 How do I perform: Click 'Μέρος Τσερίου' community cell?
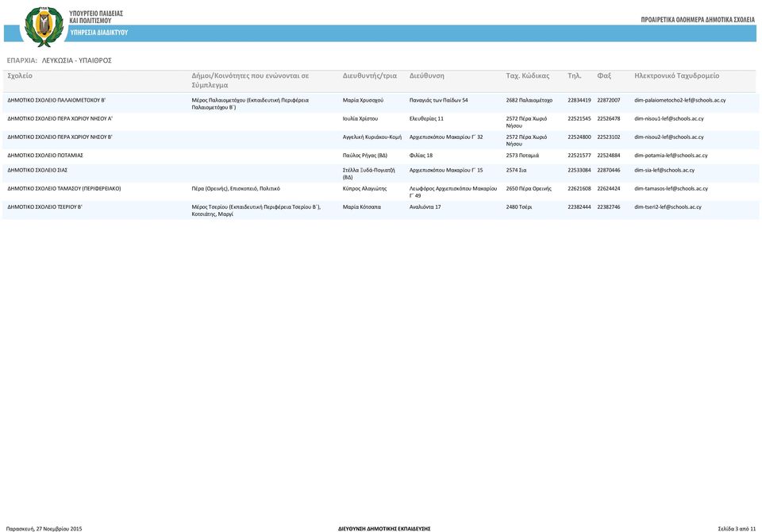point(256,210)
